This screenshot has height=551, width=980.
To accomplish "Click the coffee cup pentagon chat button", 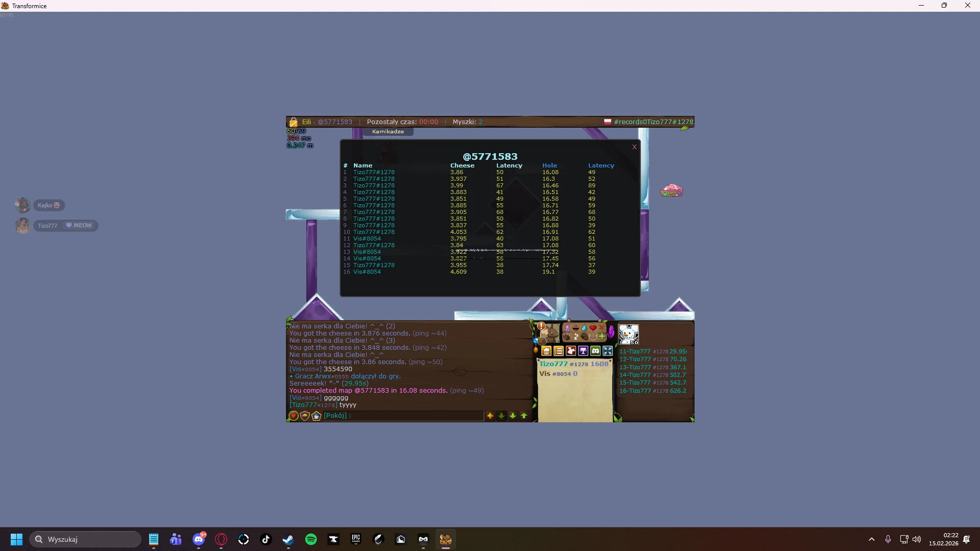I will pyautogui.click(x=316, y=416).
